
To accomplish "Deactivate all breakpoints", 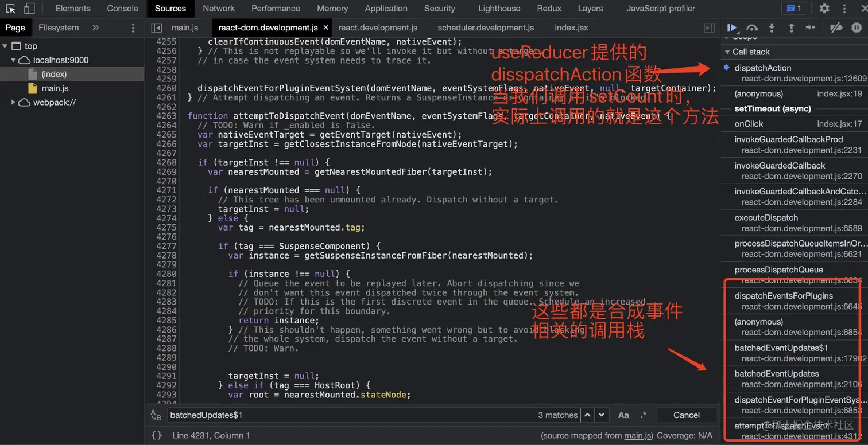I will click(836, 28).
